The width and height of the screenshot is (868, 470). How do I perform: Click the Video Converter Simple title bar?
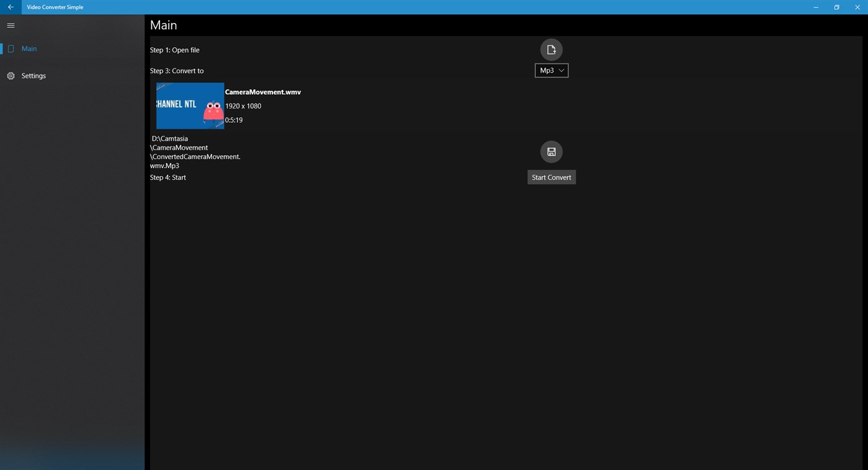[x=55, y=7]
